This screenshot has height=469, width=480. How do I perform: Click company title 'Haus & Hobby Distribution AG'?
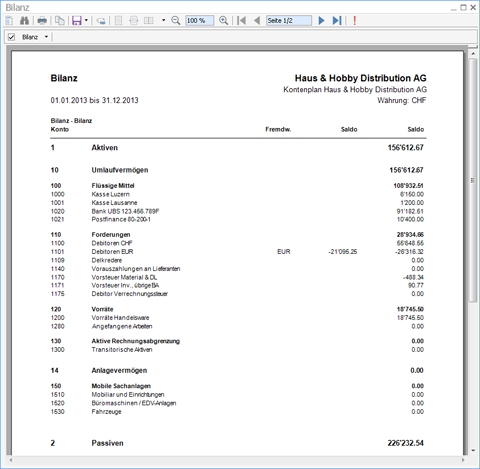click(x=360, y=78)
